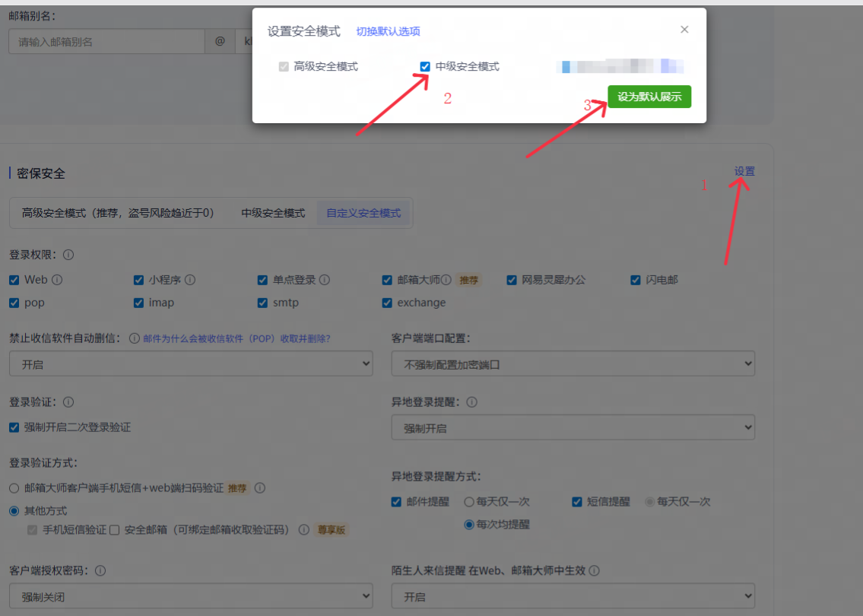The width and height of the screenshot is (863, 616).
Task: Click info icon next to 异地登录提醒
Action: 471,402
